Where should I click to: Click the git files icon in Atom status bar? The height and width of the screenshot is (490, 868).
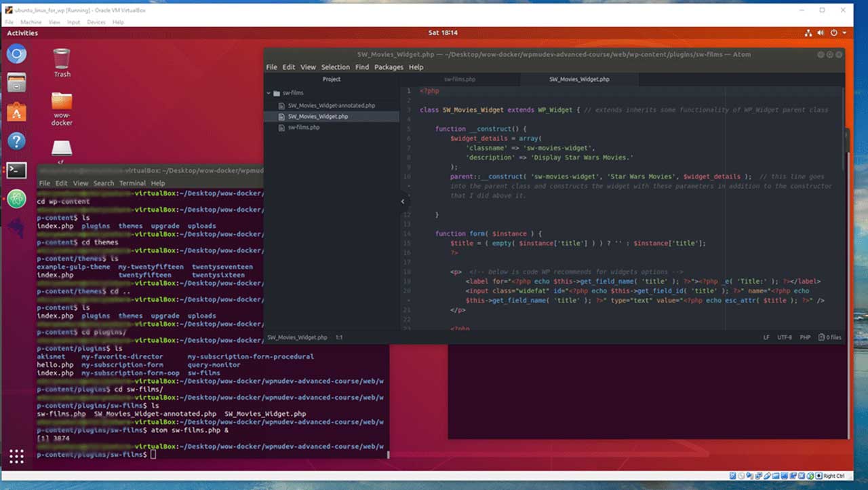click(821, 337)
